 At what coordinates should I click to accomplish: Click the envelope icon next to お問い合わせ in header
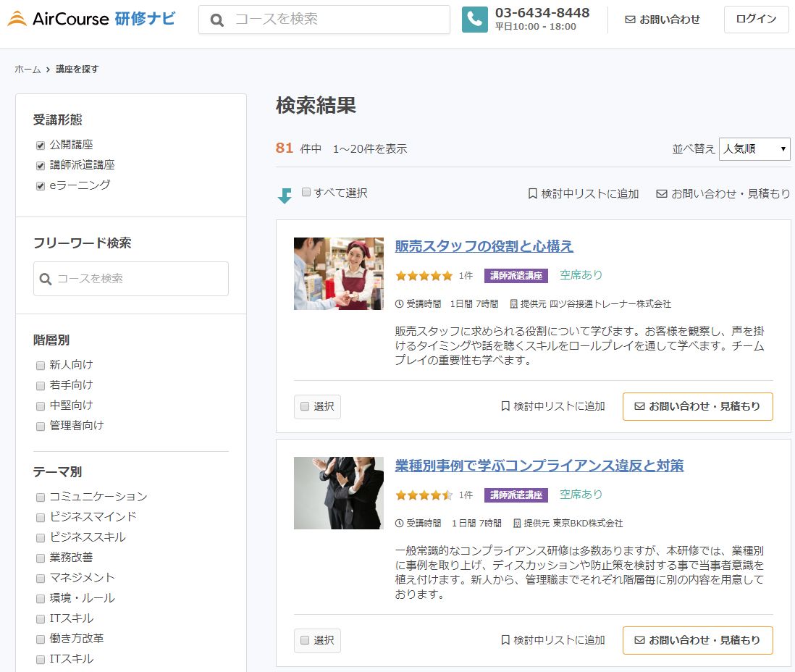click(630, 20)
